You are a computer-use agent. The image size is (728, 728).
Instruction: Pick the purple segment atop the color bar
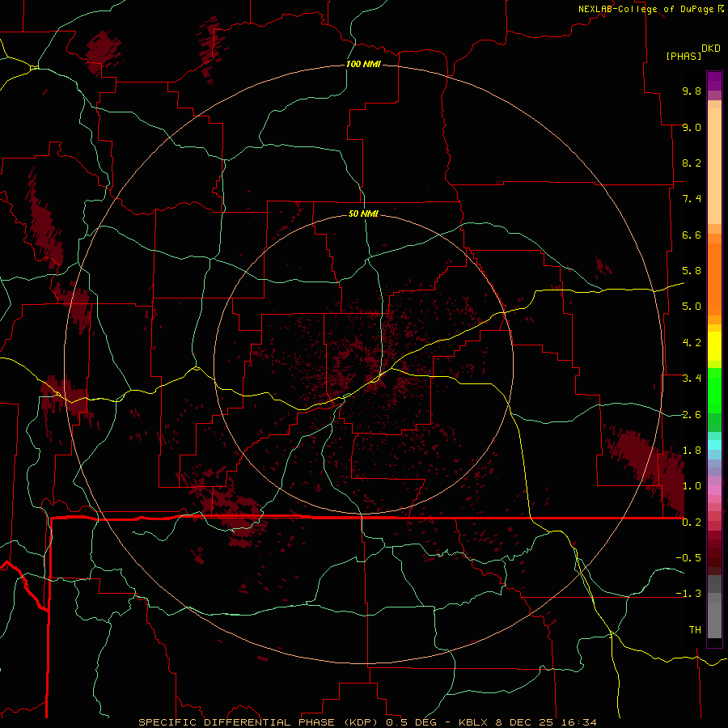click(x=714, y=81)
